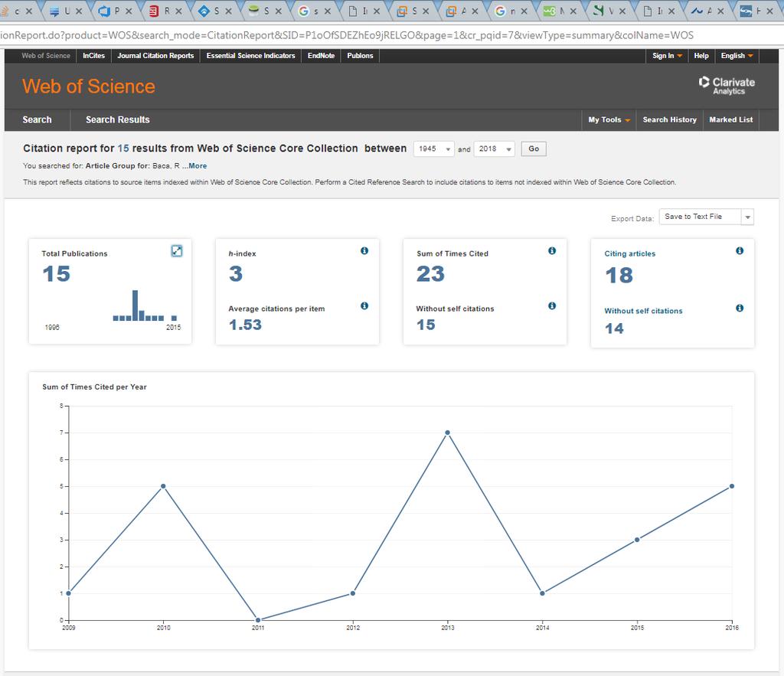Click the Clarivate Analytics logo
The width and height of the screenshot is (784, 676).
tap(727, 86)
